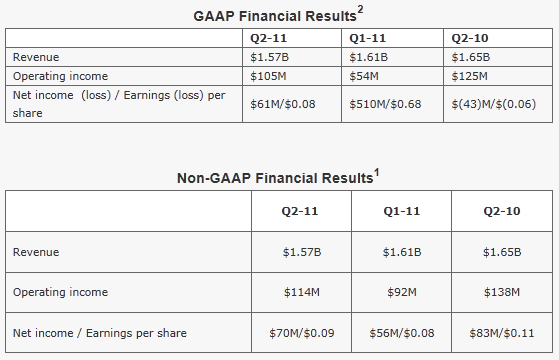Screen dimensions: 559x360
Task: Select the $(43)M/$(0.06) net loss cell
Action: click(x=494, y=104)
